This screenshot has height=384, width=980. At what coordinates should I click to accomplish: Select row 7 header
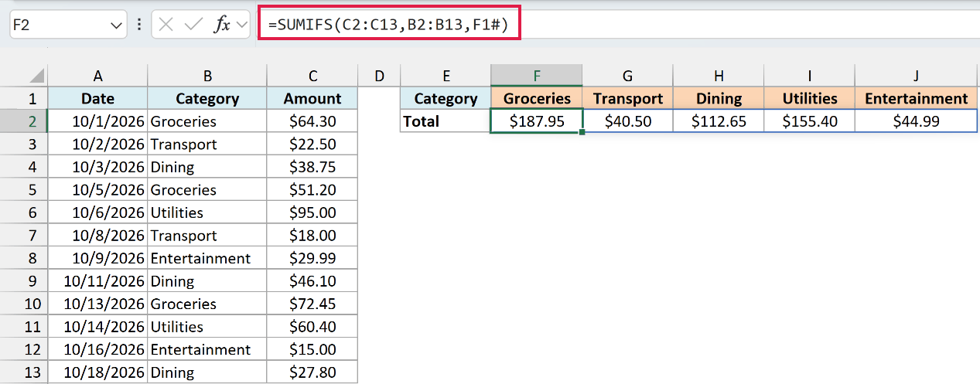pos(24,235)
